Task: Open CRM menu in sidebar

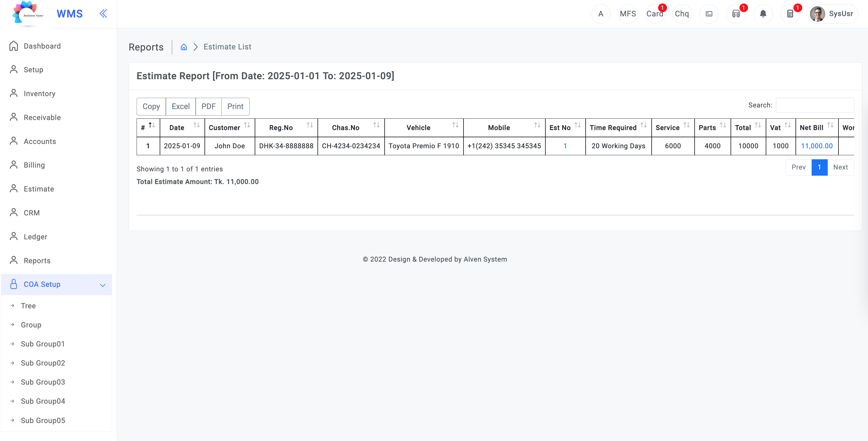Action: (x=56, y=213)
